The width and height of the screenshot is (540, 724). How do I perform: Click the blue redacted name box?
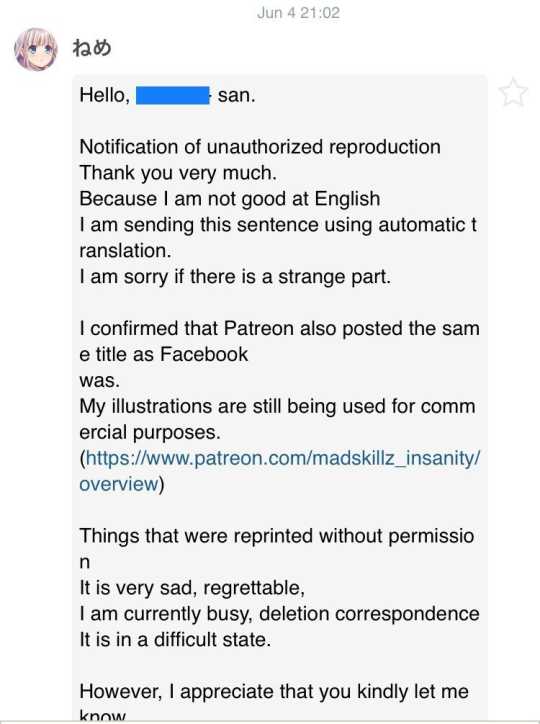click(x=173, y=95)
